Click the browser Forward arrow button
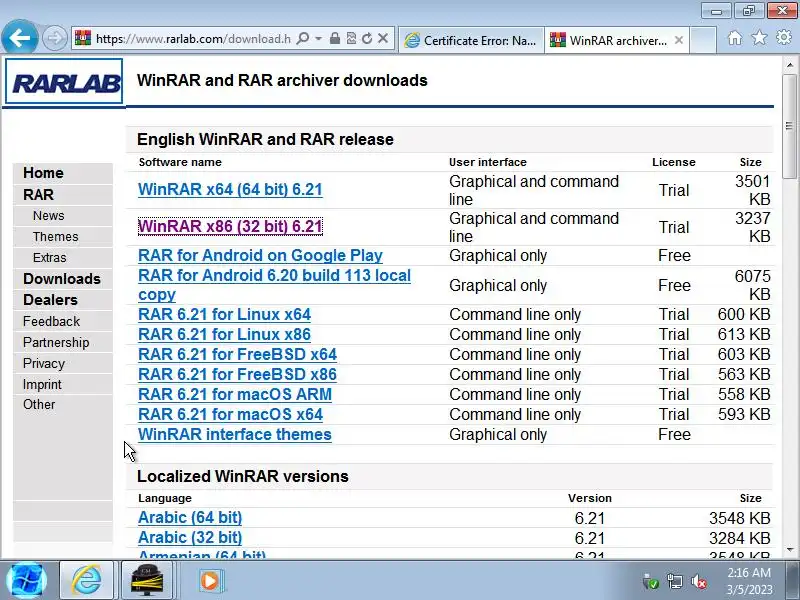Screen dimensions: 800x600 pyautogui.click(x=54, y=38)
